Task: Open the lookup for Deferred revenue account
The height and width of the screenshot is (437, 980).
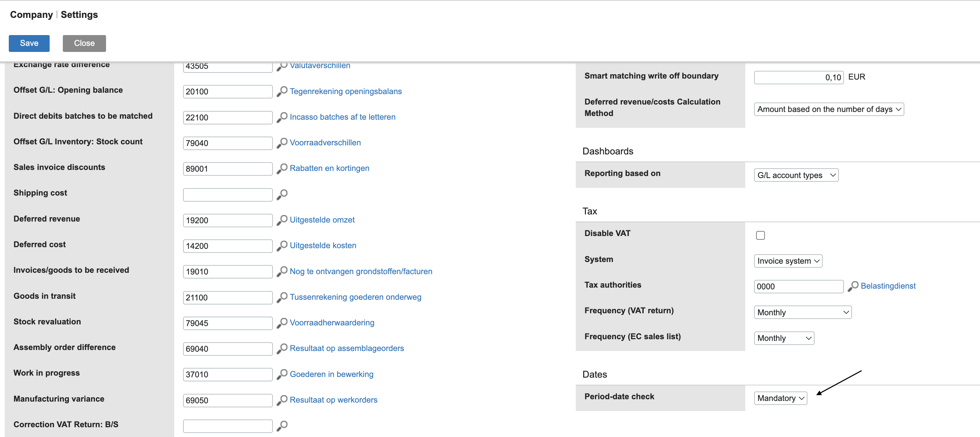Action: [282, 221]
